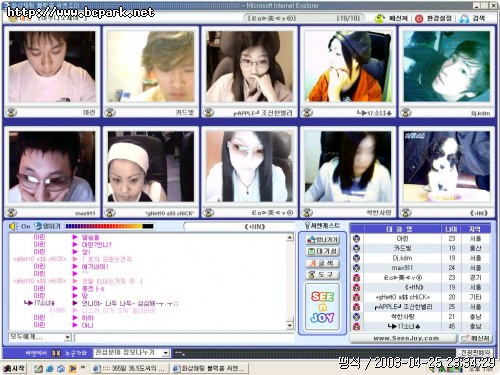Click the phone icon under 아린's video panel
The height and width of the screenshot is (375, 500).
coord(11,112)
